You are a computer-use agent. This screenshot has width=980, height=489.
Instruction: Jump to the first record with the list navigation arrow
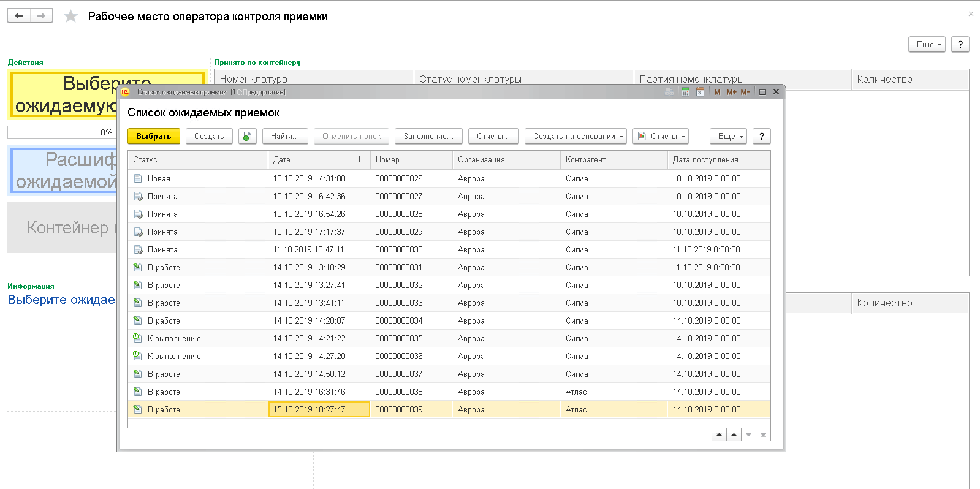[719, 434]
